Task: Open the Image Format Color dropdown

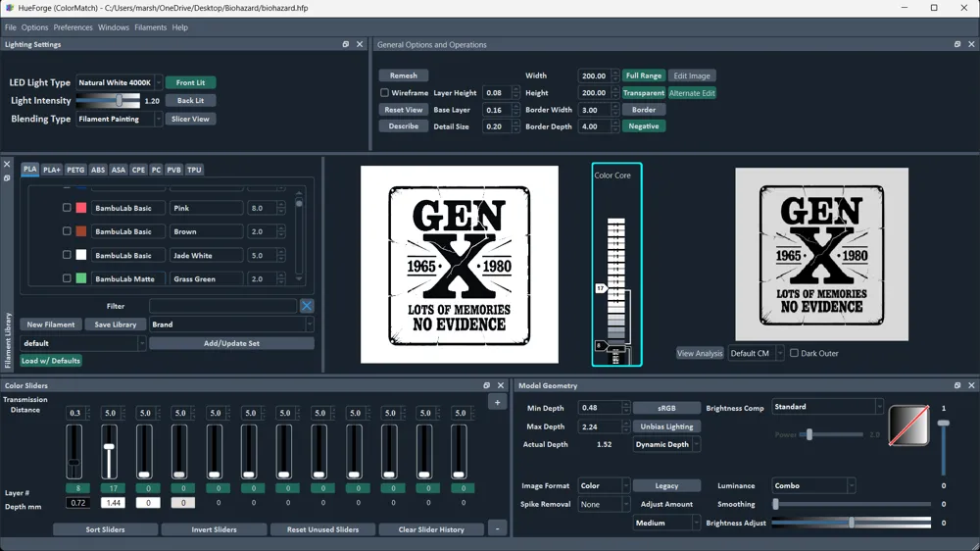Action: (603, 485)
